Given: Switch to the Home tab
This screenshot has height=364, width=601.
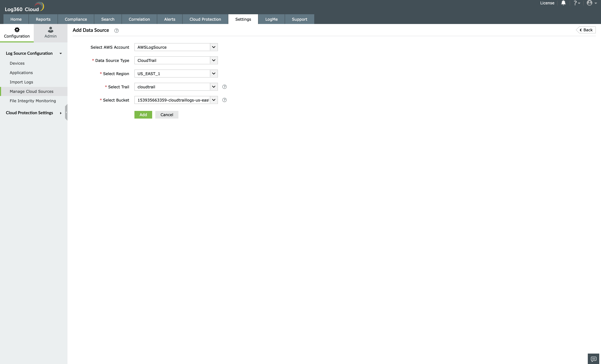Looking at the screenshot, I should pyautogui.click(x=15, y=19).
